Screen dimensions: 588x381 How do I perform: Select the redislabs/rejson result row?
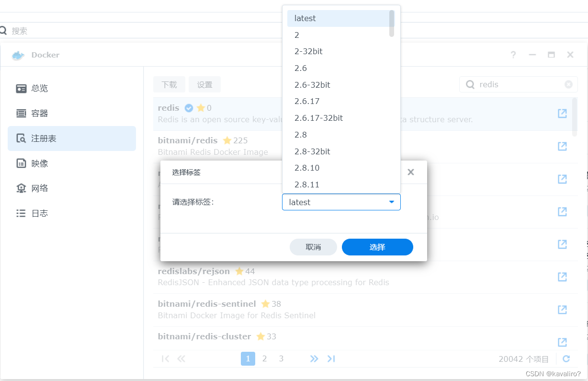[x=362, y=277]
